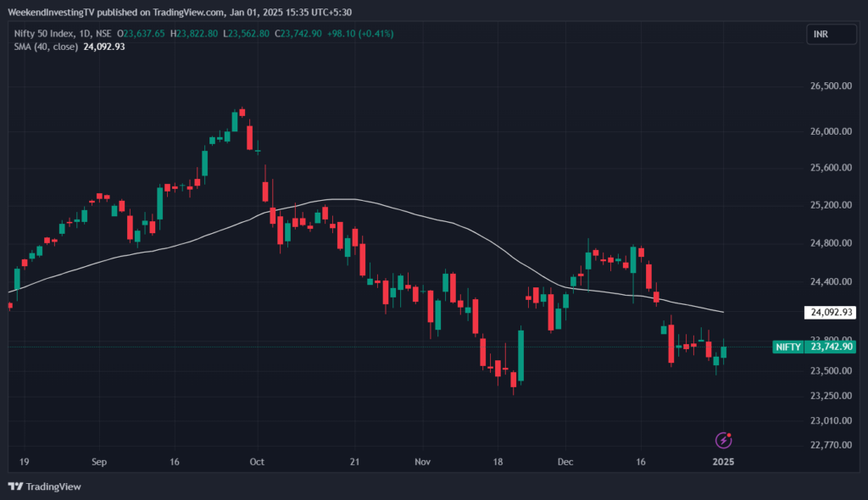Click the open value 23,637.65
Viewport: 868px width, 500px height.
click(x=144, y=34)
